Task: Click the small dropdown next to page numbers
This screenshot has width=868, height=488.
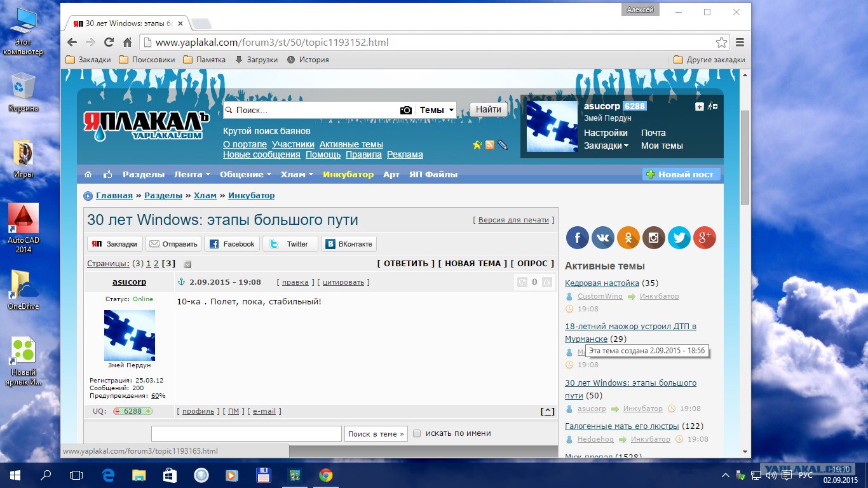Action: tap(187, 264)
